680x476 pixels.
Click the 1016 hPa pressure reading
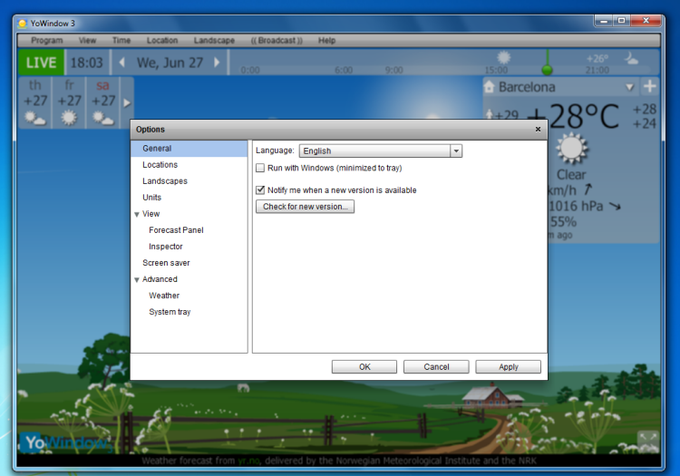[576, 206]
